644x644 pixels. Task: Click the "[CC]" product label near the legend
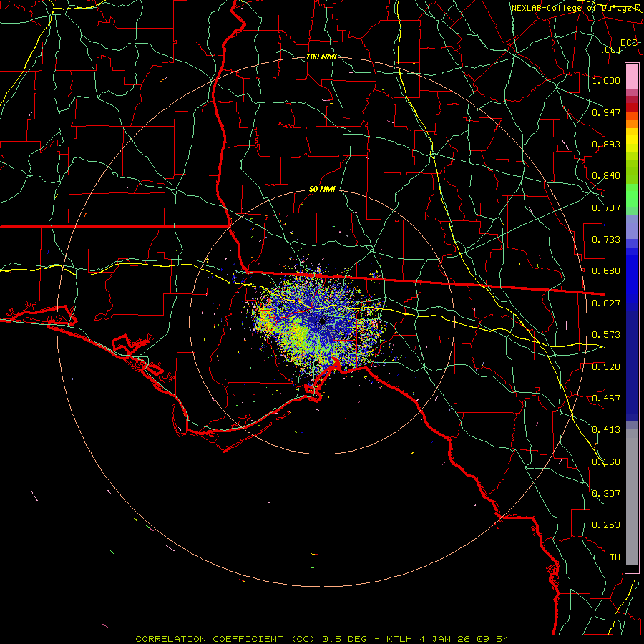(x=611, y=49)
